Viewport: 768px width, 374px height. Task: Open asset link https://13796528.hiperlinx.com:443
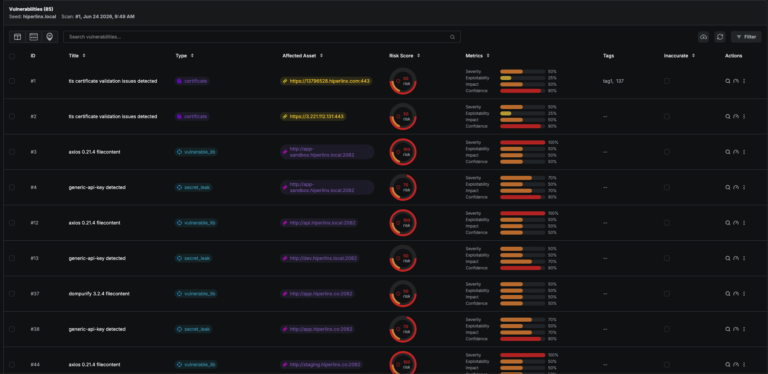coord(326,81)
